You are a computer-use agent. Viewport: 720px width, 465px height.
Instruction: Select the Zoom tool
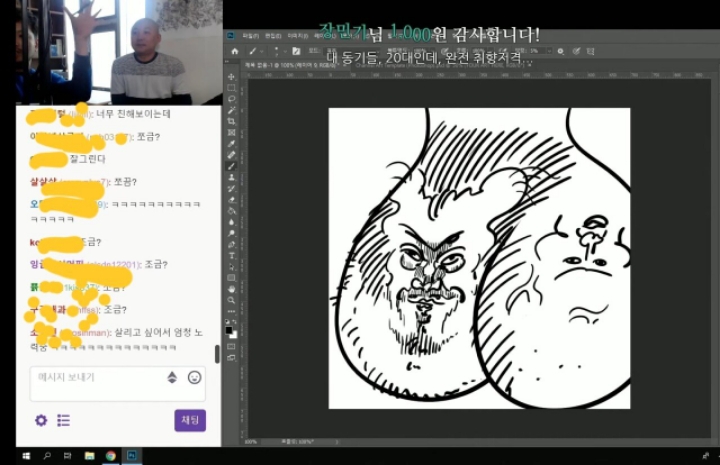(x=231, y=300)
